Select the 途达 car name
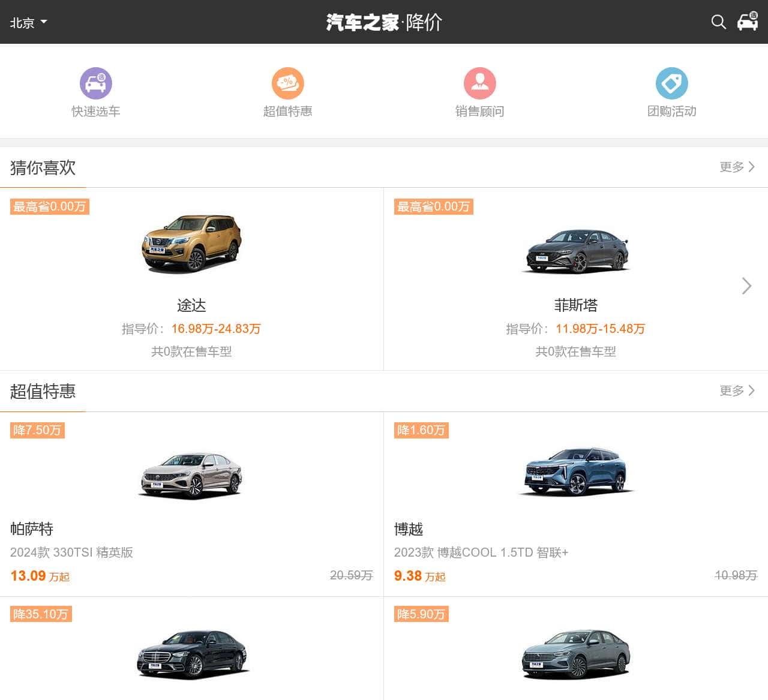Image resolution: width=768 pixels, height=700 pixels. coord(191,305)
